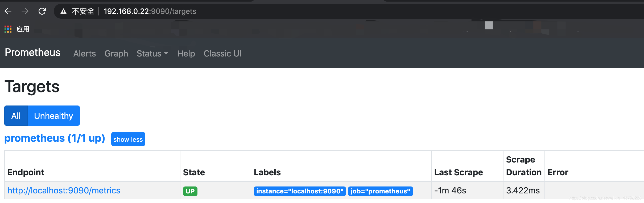The height and width of the screenshot is (203, 644).
Task: Click the Prometheus brand link
Action: [x=32, y=52]
